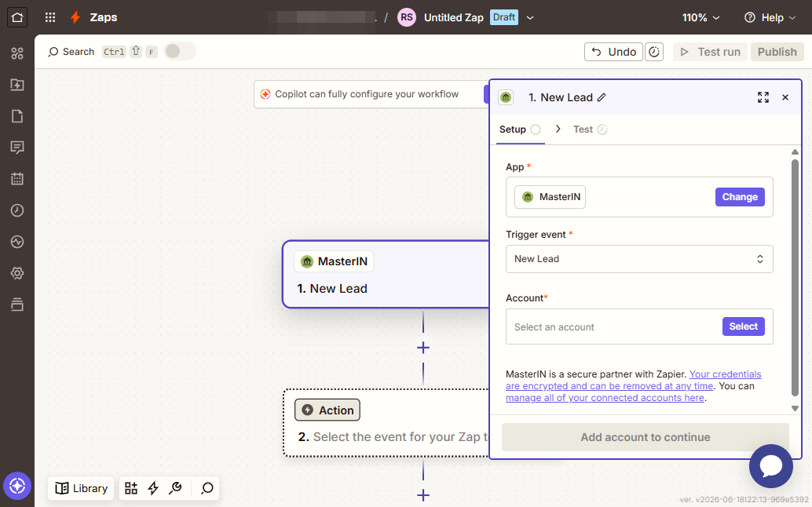Screen dimensions: 812x507
Task: Launch the Copilot compass button
Action: (x=17, y=487)
